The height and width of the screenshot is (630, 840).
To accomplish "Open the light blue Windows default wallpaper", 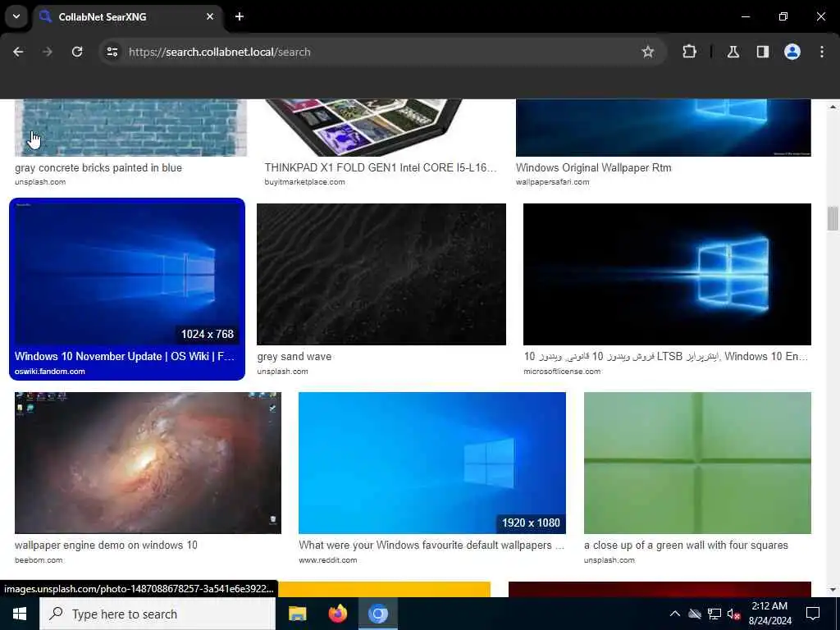I will click(x=432, y=463).
